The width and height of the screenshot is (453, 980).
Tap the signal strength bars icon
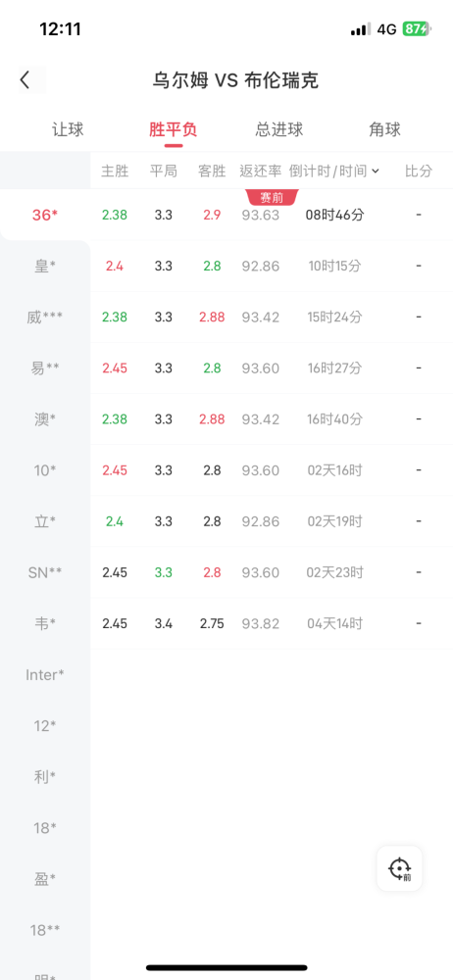click(x=361, y=29)
